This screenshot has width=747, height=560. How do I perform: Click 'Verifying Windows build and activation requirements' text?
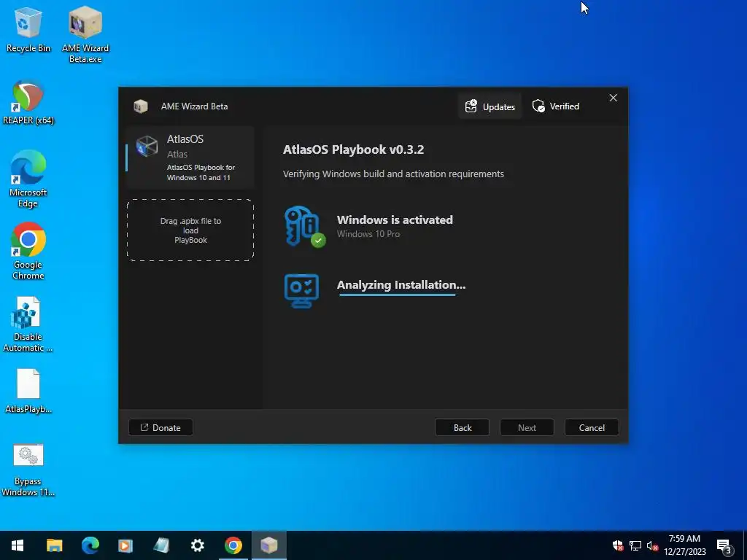click(x=393, y=174)
